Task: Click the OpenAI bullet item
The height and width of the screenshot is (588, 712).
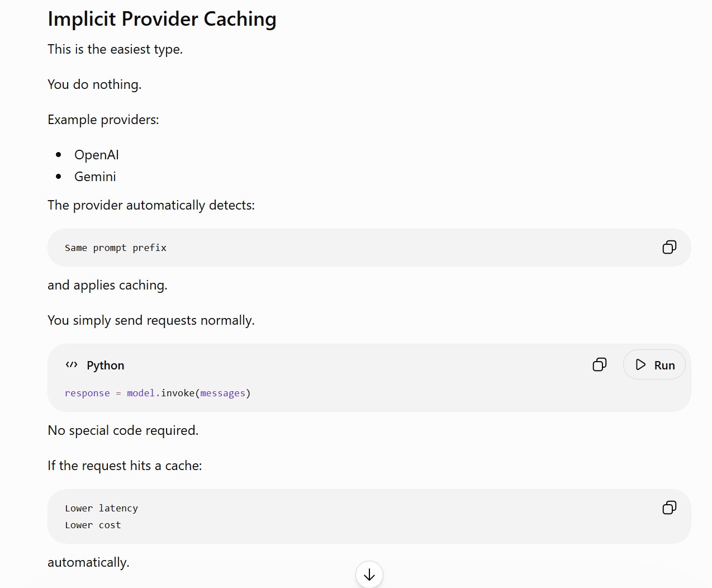Action: pos(97,155)
